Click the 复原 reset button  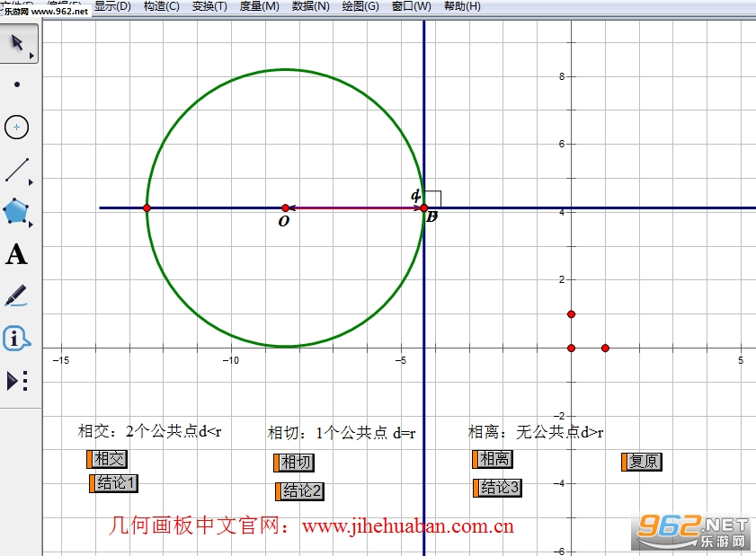click(x=642, y=462)
